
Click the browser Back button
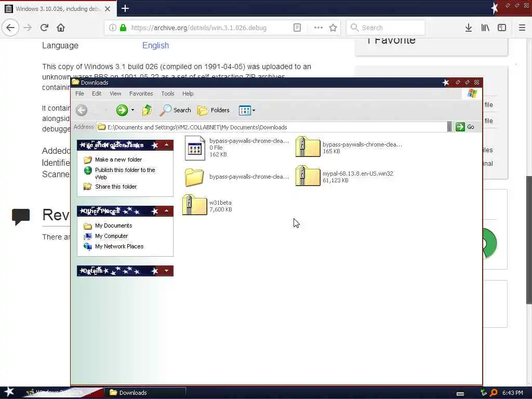click(x=10, y=28)
